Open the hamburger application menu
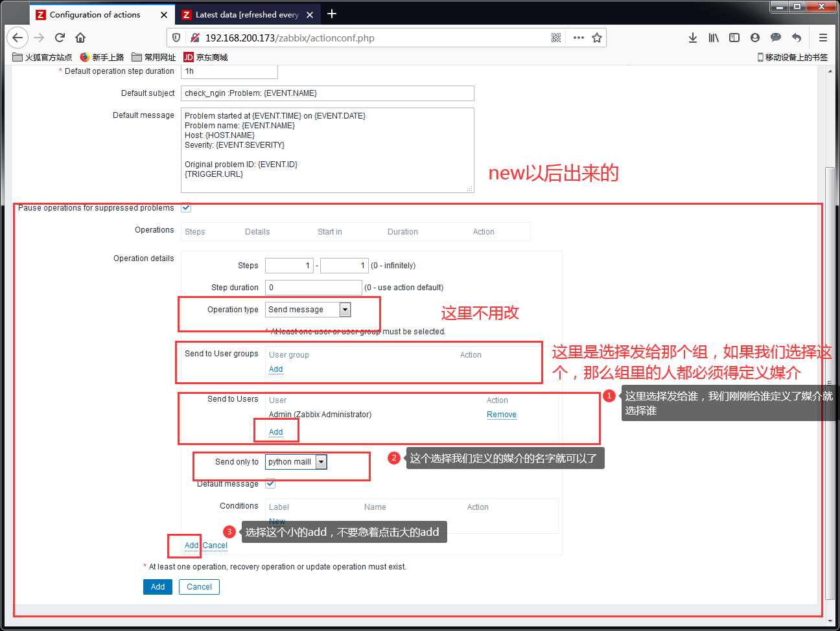840x631 pixels. (x=823, y=38)
